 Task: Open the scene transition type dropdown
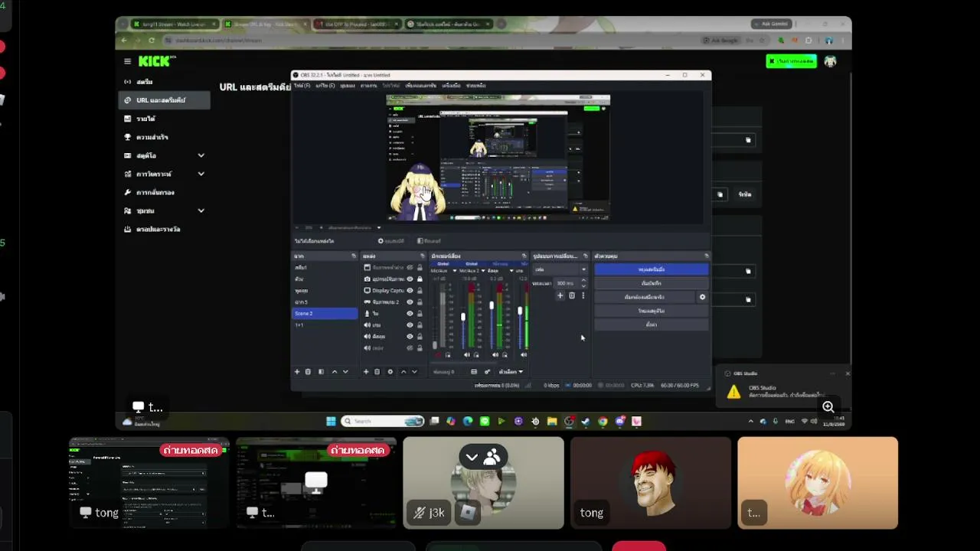point(560,269)
